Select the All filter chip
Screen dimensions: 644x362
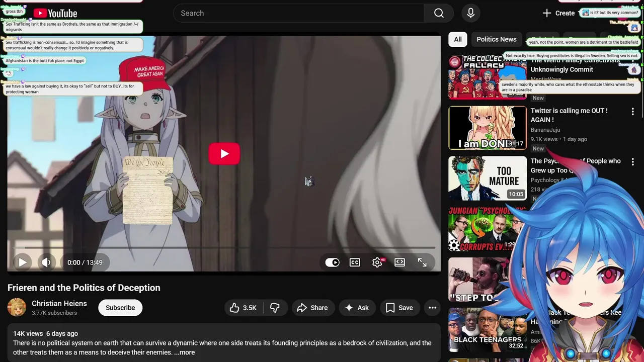click(x=458, y=39)
